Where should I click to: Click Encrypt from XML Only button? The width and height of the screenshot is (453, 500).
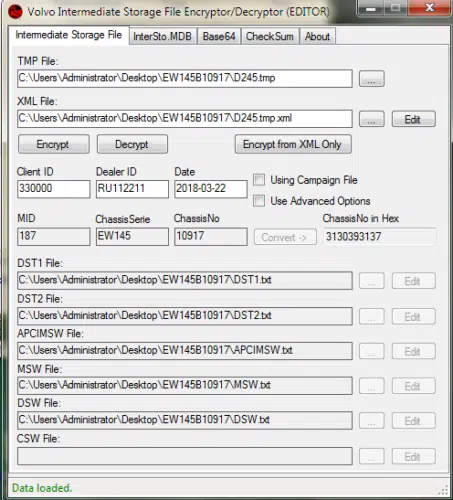point(293,144)
